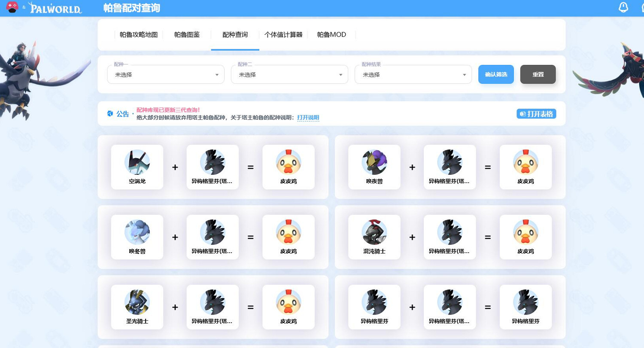The height and width of the screenshot is (348, 644).
Task: Click the 打开表格 spreadsheet button
Action: [x=536, y=113]
